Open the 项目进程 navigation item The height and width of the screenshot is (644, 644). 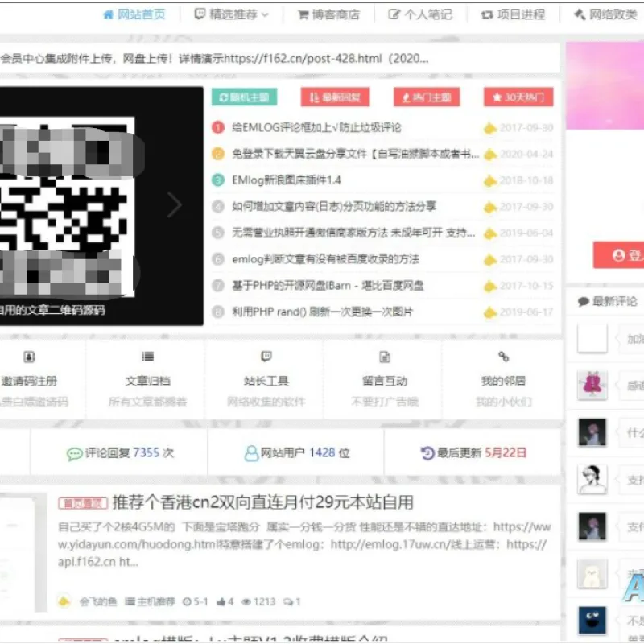tap(513, 14)
